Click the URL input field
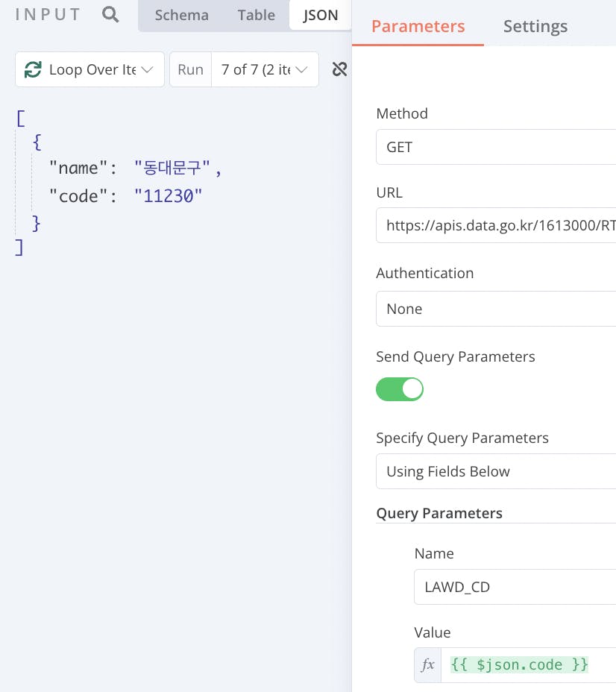Image resolution: width=616 pixels, height=692 pixels. [496, 224]
